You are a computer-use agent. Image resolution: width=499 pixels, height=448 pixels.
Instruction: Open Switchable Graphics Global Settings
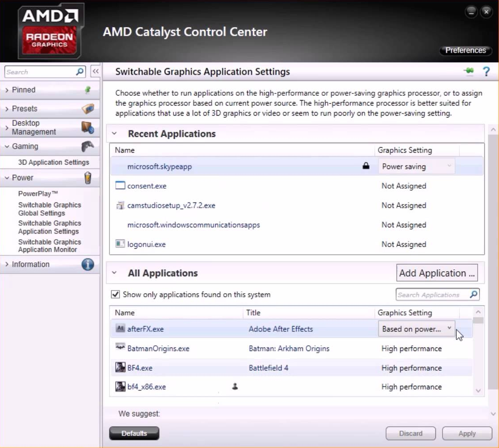pos(49,209)
